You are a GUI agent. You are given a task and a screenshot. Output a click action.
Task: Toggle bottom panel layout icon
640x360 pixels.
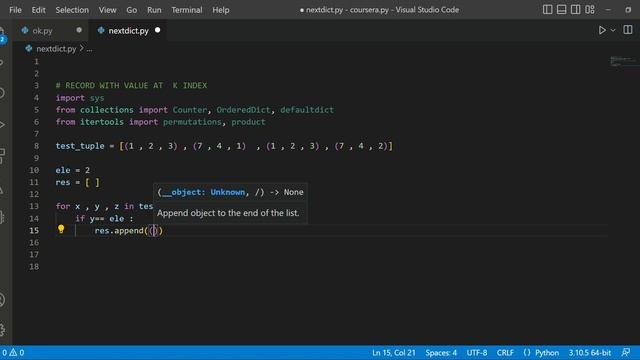click(562, 9)
